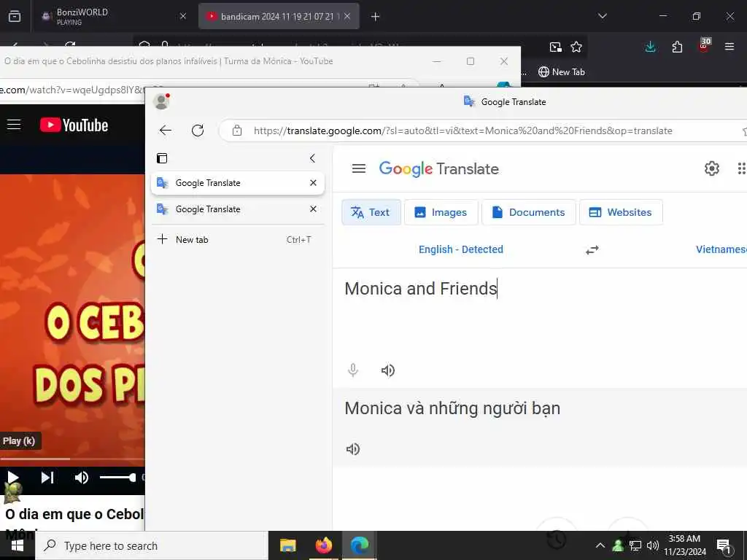
Task: Listen to the source text
Action: point(388,370)
